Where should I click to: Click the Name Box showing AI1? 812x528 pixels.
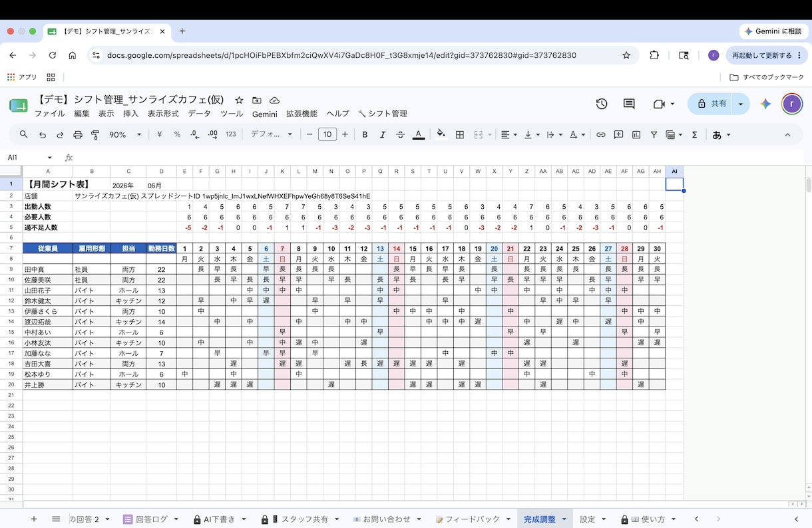point(31,158)
